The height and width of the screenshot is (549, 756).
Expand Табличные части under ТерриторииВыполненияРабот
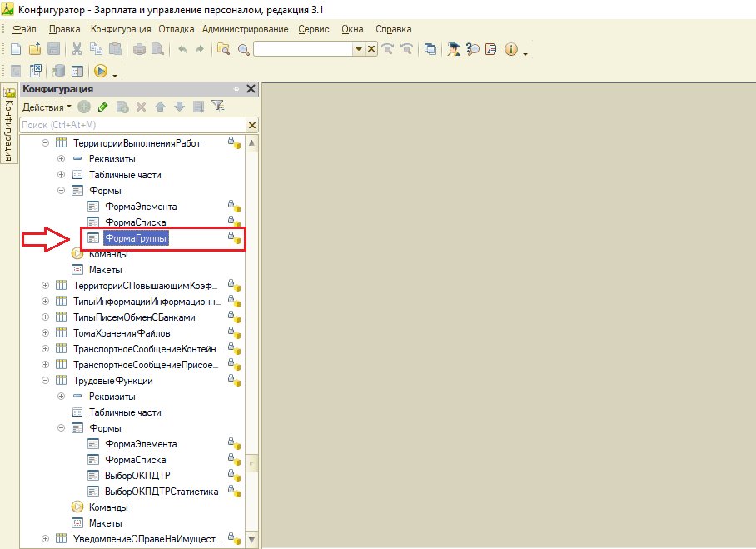(62, 175)
